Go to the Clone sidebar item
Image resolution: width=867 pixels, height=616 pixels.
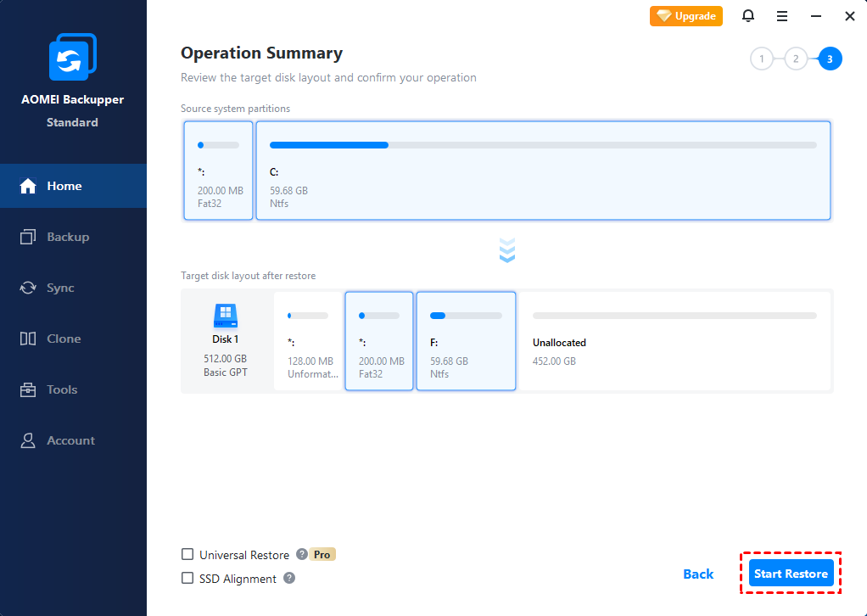(64, 339)
